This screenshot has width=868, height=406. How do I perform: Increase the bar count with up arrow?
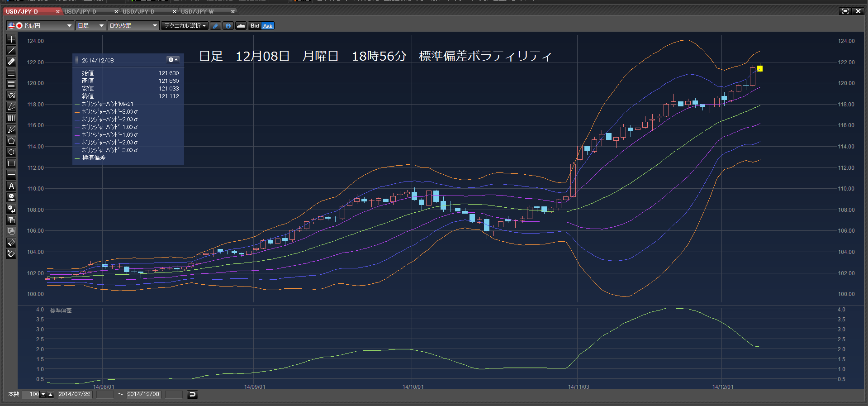point(50,394)
